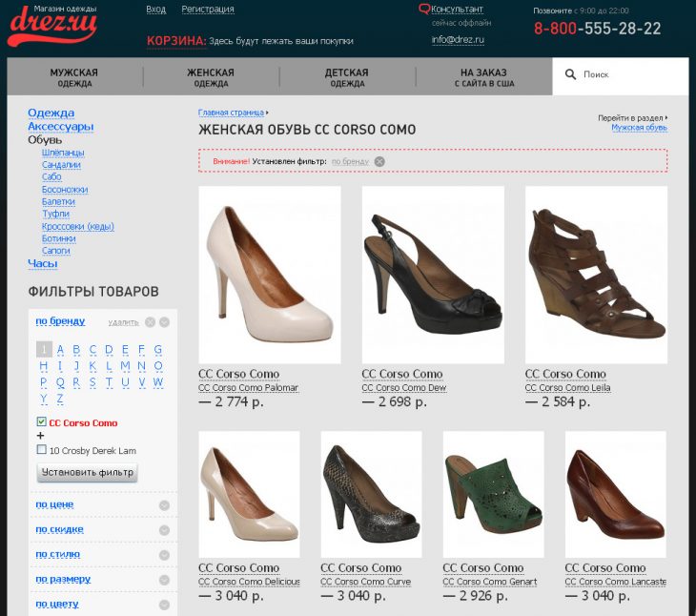696x616 pixels.
Task: Click the Консультант chat icon
Action: [424, 10]
